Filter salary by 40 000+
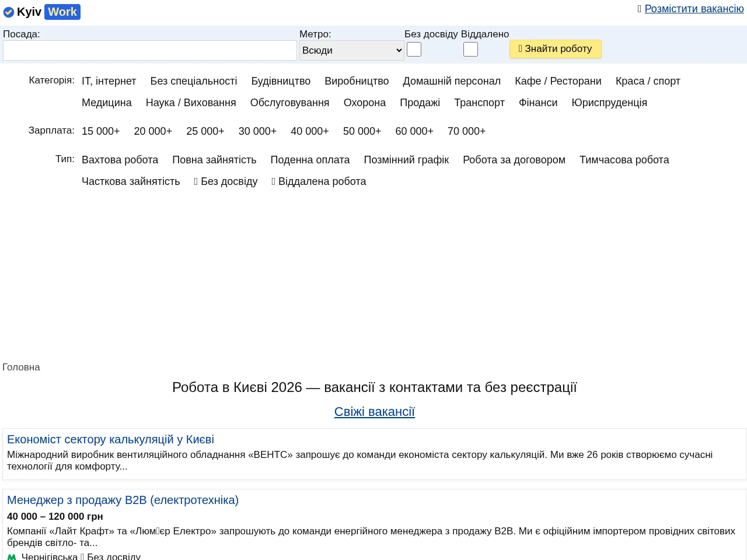Screen dimensions: 747x560 click(310, 131)
